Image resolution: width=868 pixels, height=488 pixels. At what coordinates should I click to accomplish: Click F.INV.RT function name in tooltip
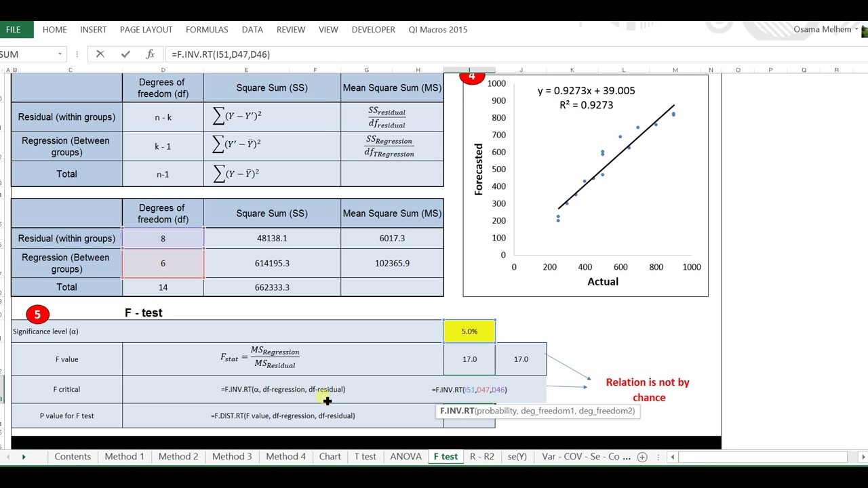[x=457, y=411]
